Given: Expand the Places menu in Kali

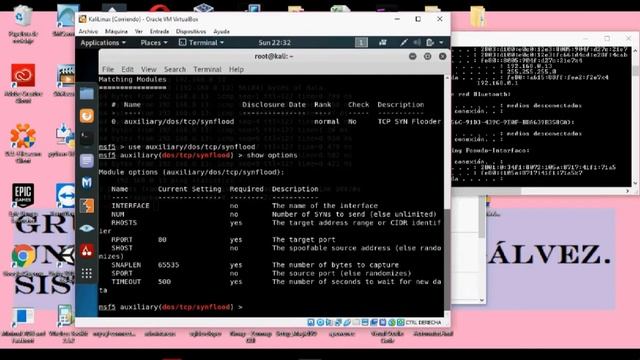Looking at the screenshot, I should pyautogui.click(x=154, y=42).
